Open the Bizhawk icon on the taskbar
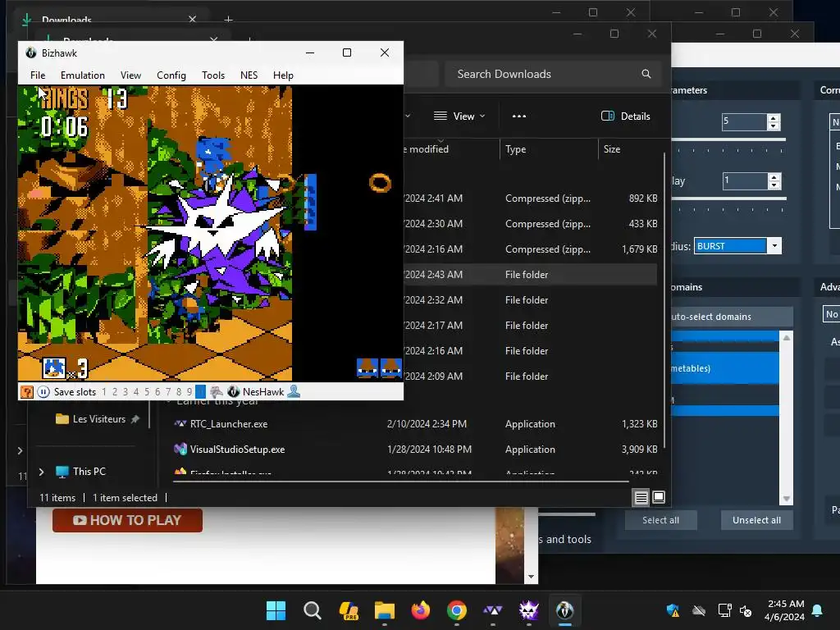Image resolution: width=840 pixels, height=630 pixels. tap(564, 610)
